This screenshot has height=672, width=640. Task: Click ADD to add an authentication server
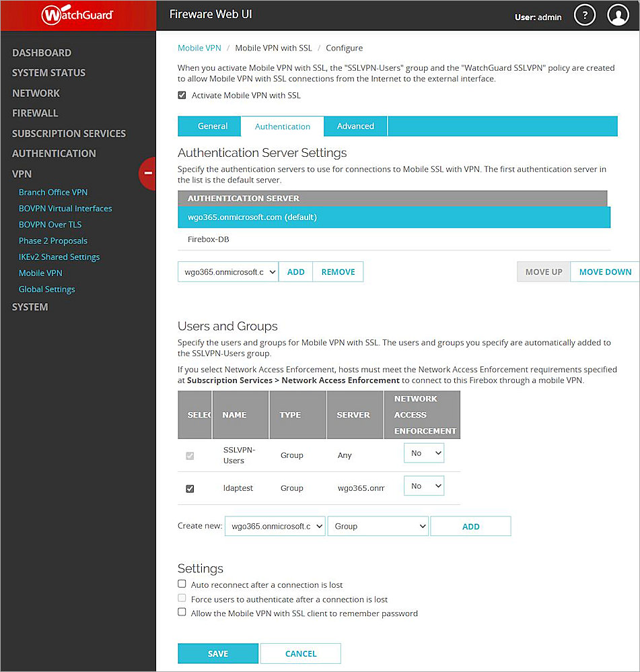tap(295, 271)
